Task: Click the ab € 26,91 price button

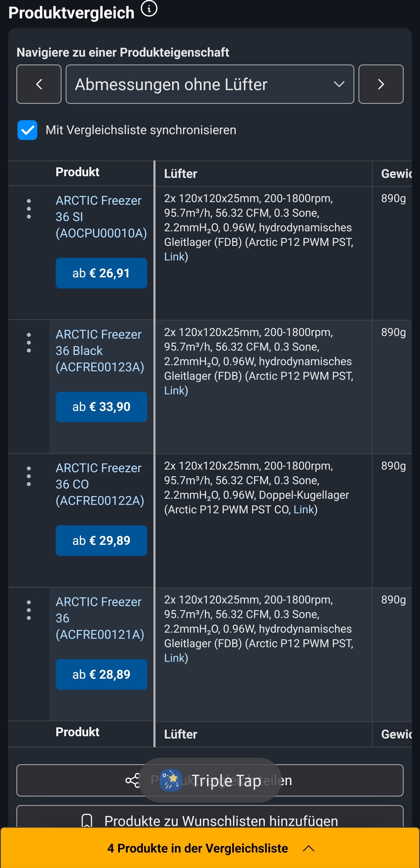Action: click(x=101, y=273)
